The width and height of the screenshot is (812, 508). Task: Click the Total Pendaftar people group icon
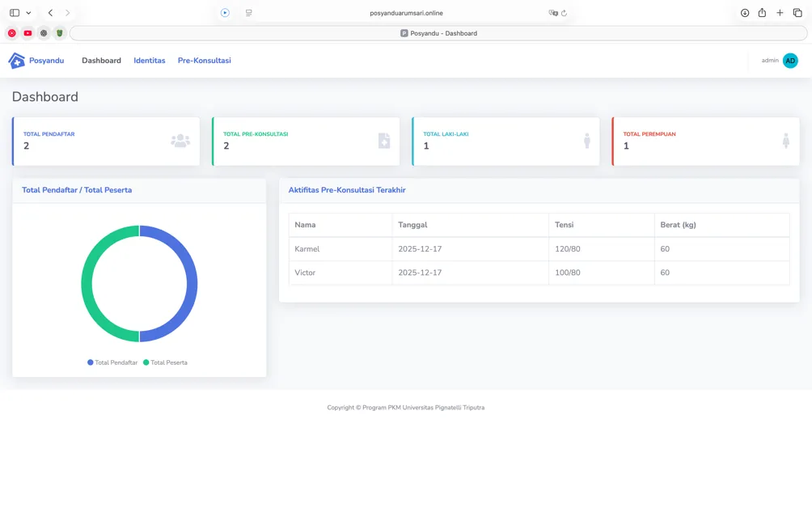click(180, 140)
